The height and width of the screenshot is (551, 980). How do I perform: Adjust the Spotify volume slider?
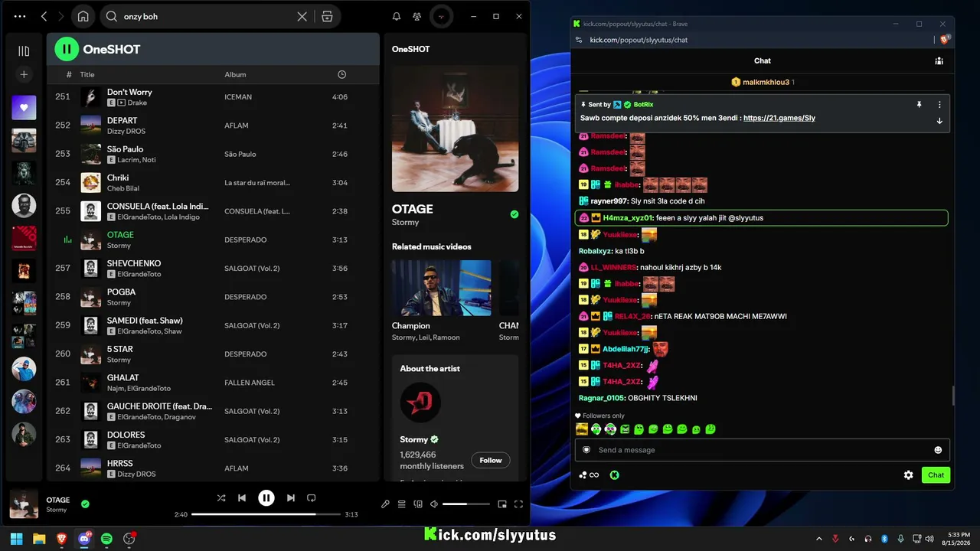[x=465, y=504]
